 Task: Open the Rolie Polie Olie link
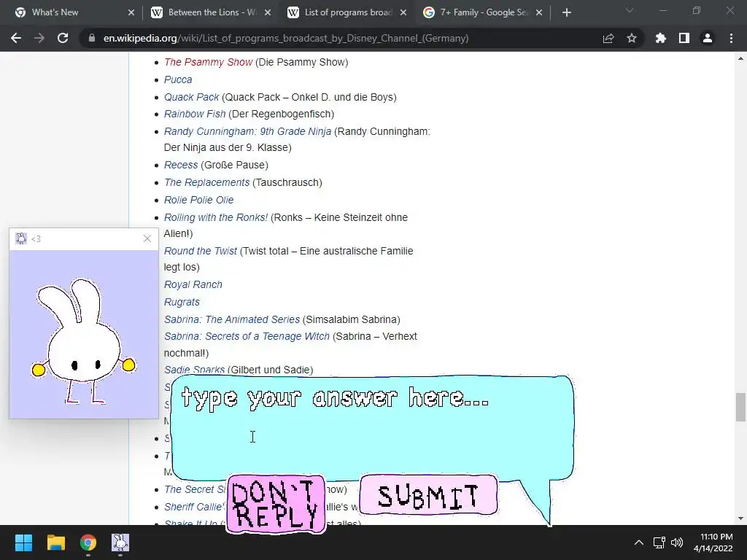(198, 200)
